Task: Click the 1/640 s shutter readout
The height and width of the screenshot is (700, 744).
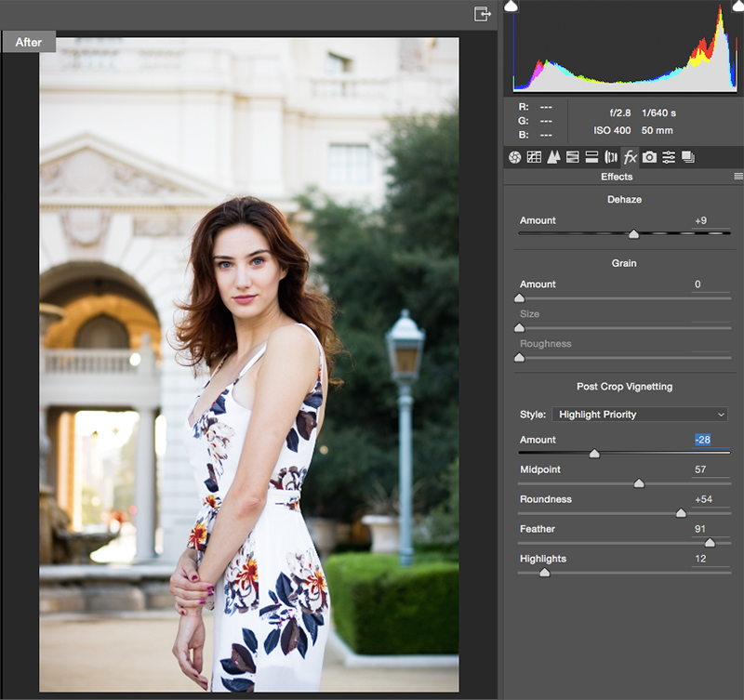Action: 658,112
